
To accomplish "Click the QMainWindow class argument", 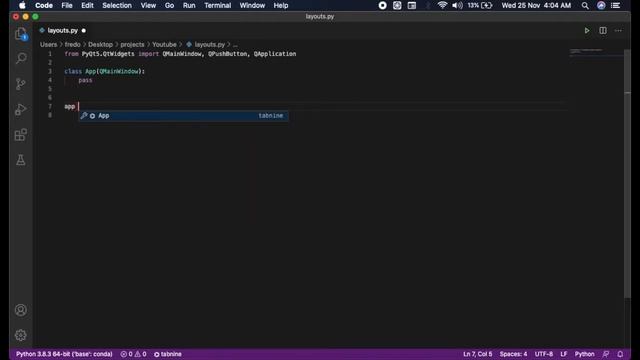I will (x=119, y=71).
